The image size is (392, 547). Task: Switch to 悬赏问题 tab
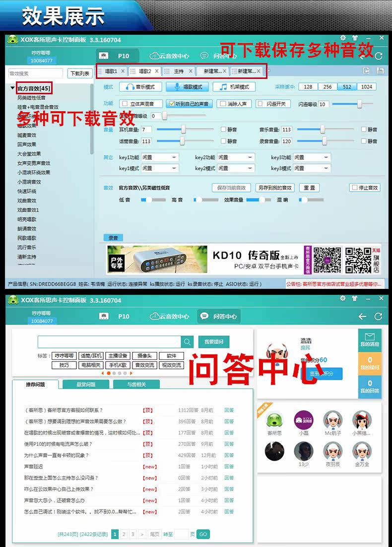pos(86,384)
